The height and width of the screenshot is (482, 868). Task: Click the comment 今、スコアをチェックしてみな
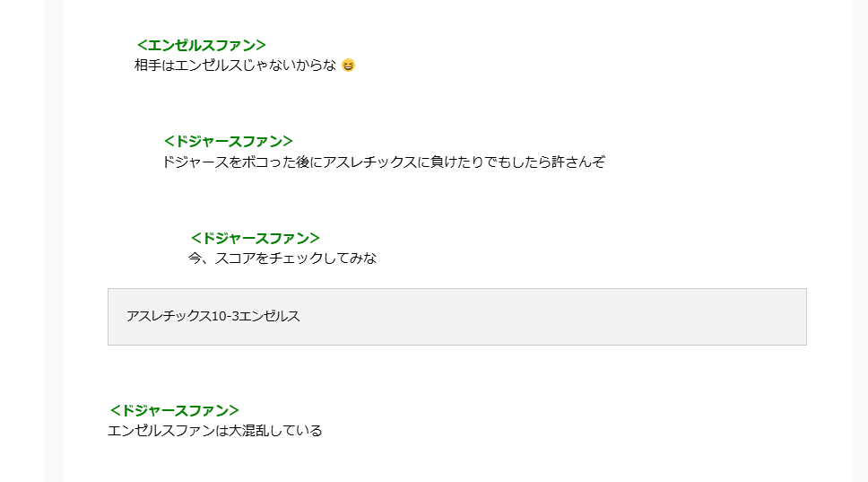click(x=282, y=259)
